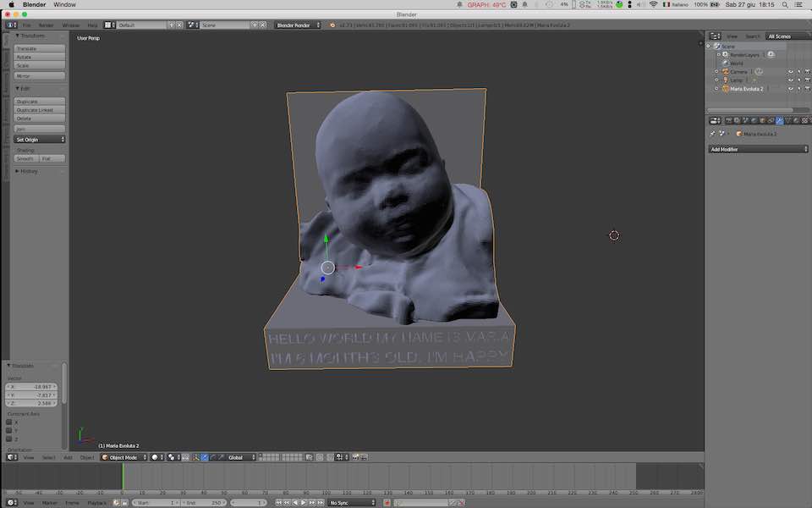The height and width of the screenshot is (508, 812).
Task: Open the Object properties tab icon
Action: point(762,120)
